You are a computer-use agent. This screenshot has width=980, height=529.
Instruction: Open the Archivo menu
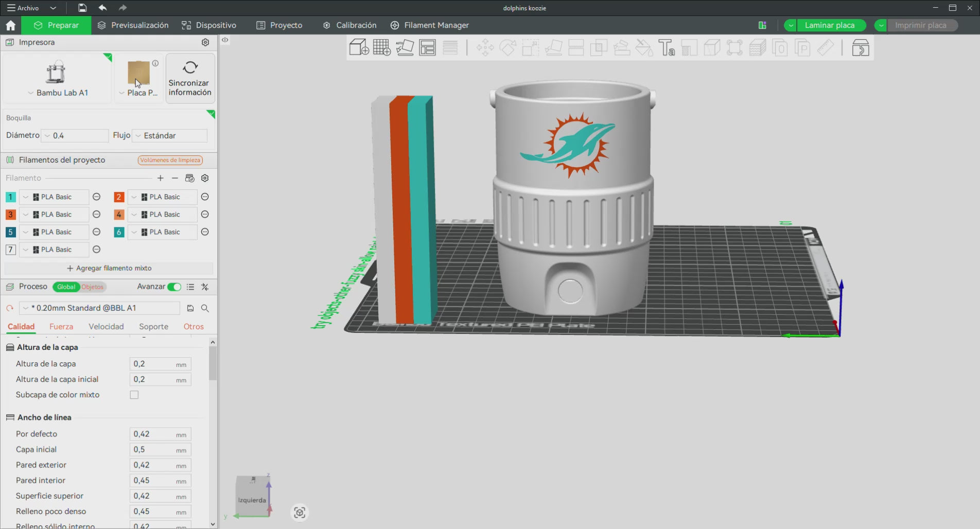23,8
